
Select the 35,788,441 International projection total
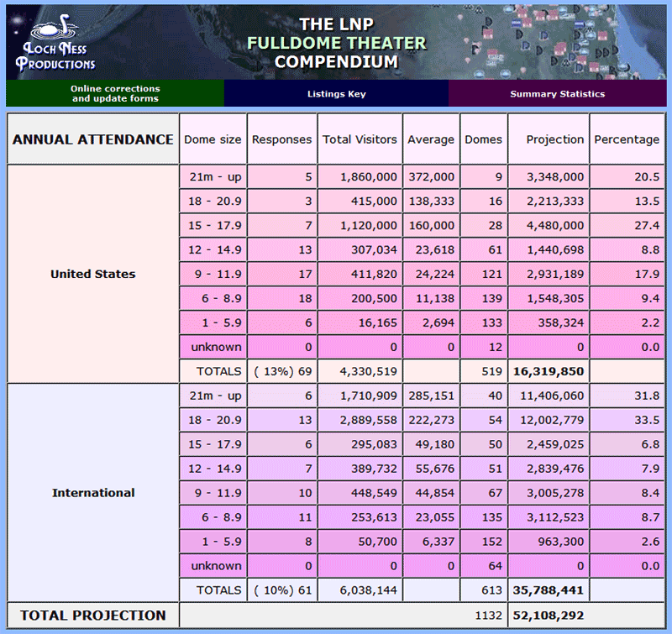(549, 589)
